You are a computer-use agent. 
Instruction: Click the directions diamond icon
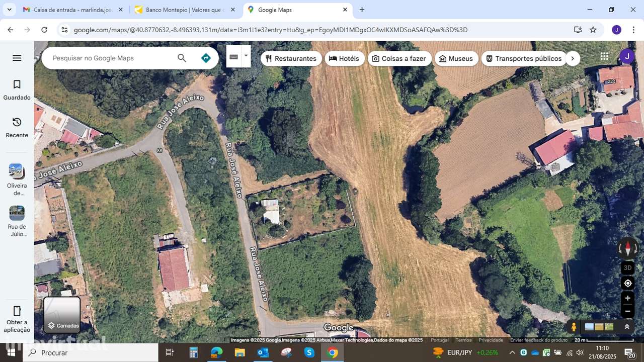coord(205,58)
